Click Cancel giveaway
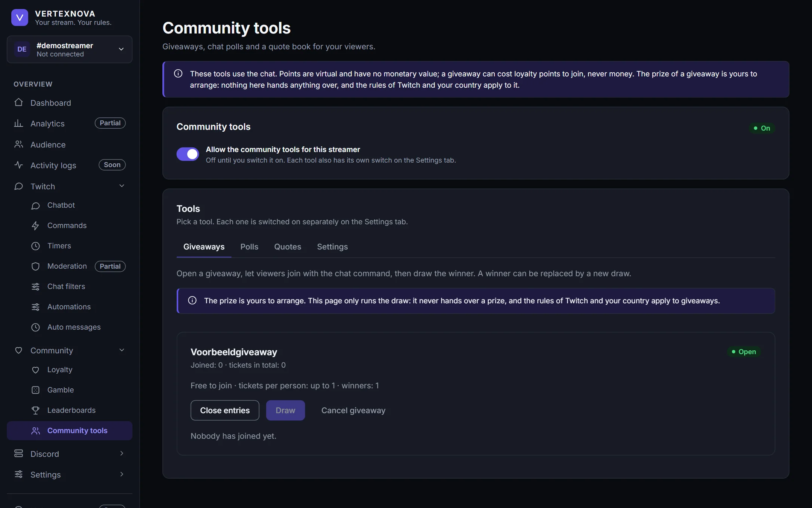The height and width of the screenshot is (508, 812). coord(353,410)
